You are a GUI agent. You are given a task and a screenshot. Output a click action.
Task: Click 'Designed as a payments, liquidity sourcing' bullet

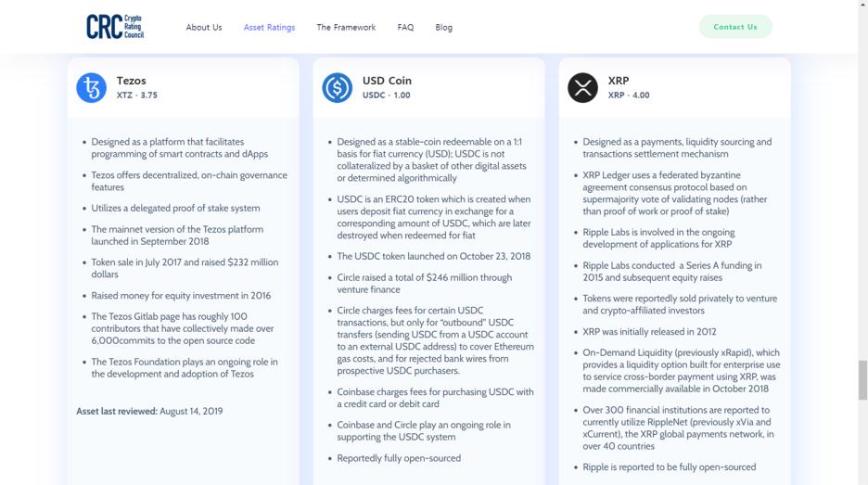pos(677,147)
